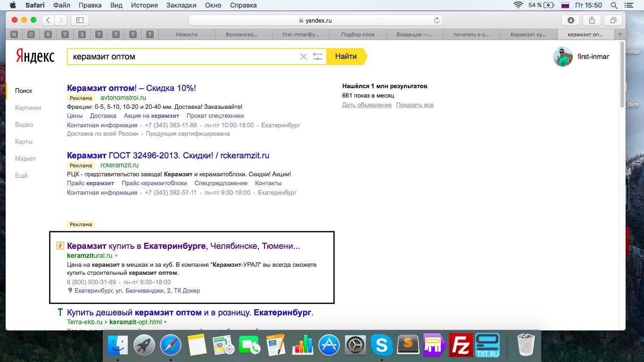Expand the Ещё section in Yandex sidebar
The height and width of the screenshot is (362, 644).
click(21, 175)
